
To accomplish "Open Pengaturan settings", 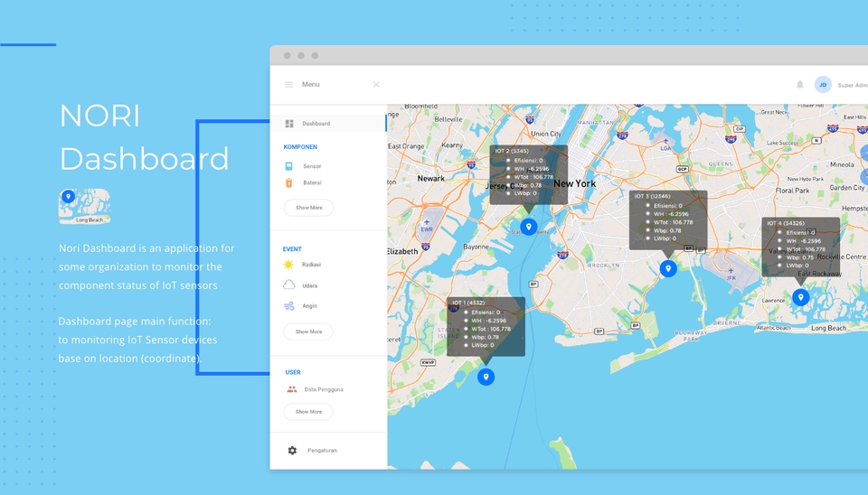I will click(x=322, y=450).
